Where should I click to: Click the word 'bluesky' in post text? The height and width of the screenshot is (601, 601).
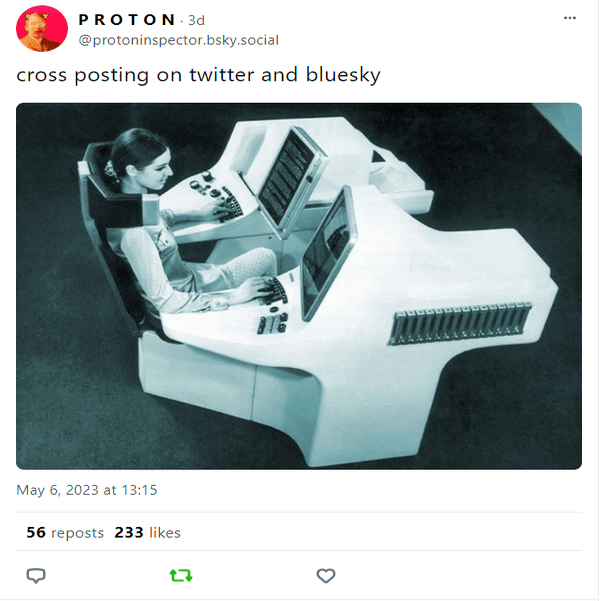(343, 75)
